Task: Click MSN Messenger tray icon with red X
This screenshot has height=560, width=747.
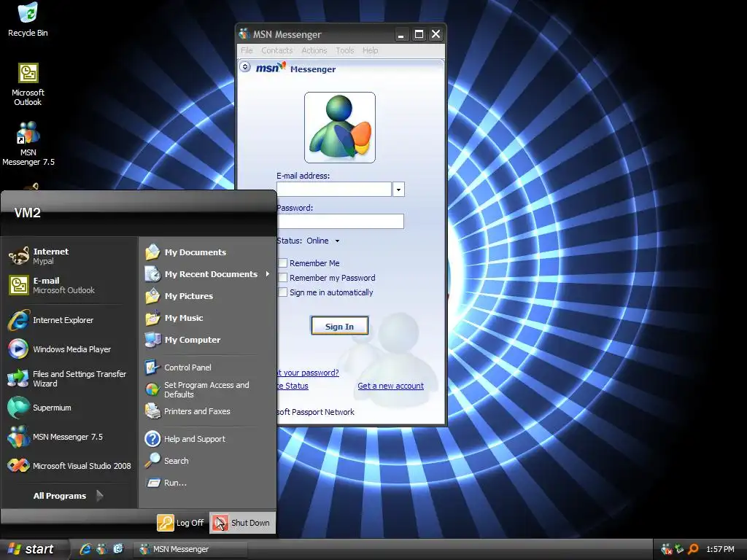Action: coord(667,549)
